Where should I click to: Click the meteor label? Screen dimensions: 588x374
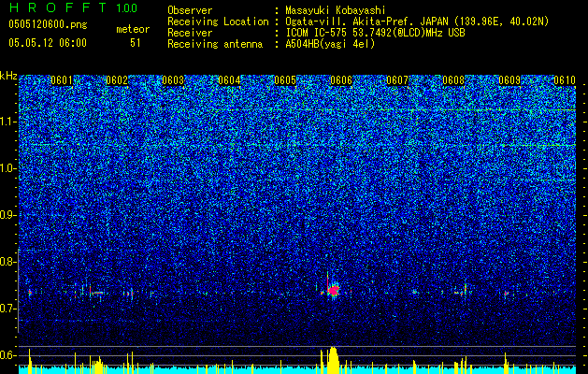click(133, 29)
